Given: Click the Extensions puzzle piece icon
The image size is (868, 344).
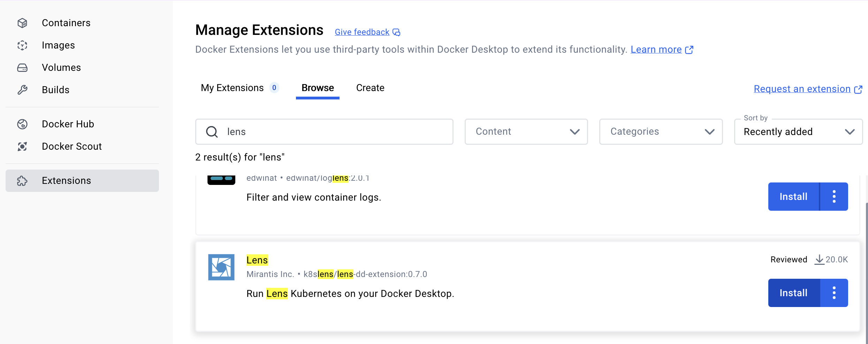Looking at the screenshot, I should click(22, 181).
